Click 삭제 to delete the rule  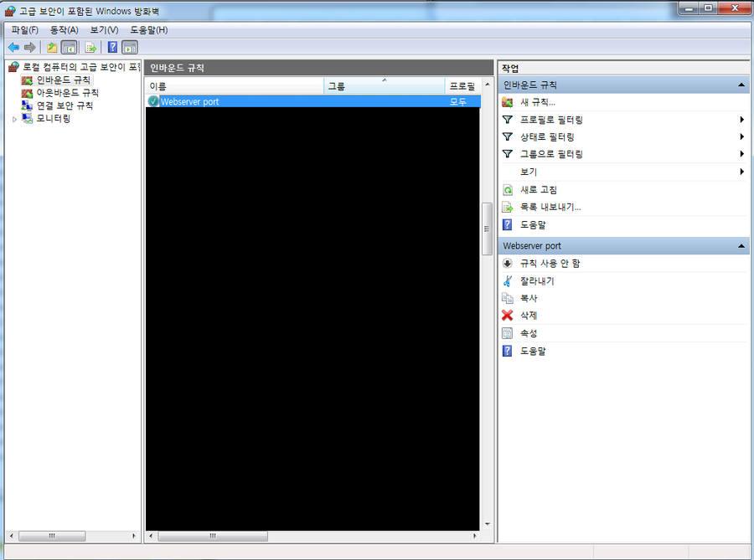tap(529, 315)
